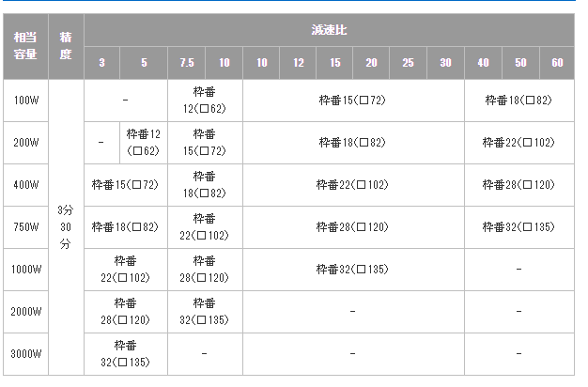Click the 相当容量 column header

click(25, 46)
